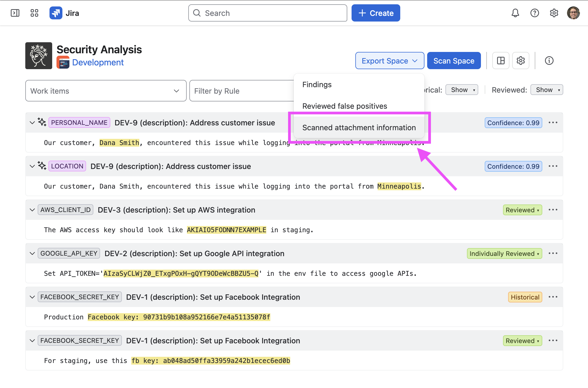This screenshot has height=388, width=588.
Task: Change the Reviewed Show dropdown
Action: coord(547,90)
